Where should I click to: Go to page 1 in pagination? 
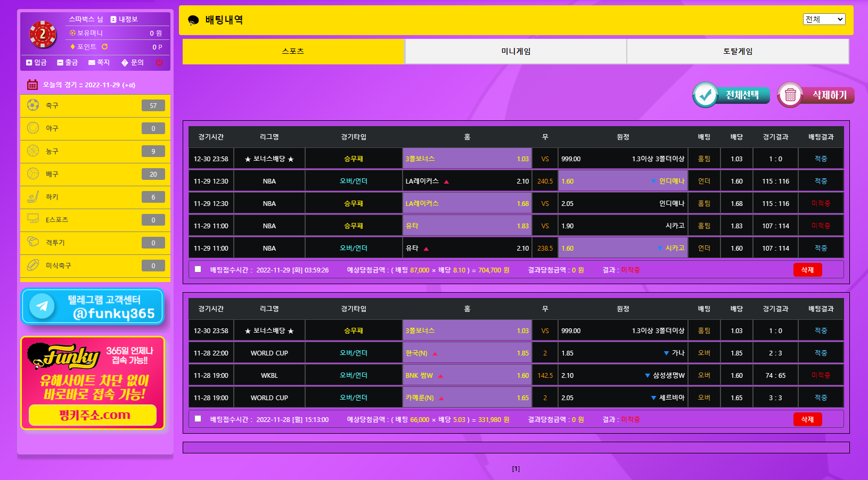click(515, 469)
